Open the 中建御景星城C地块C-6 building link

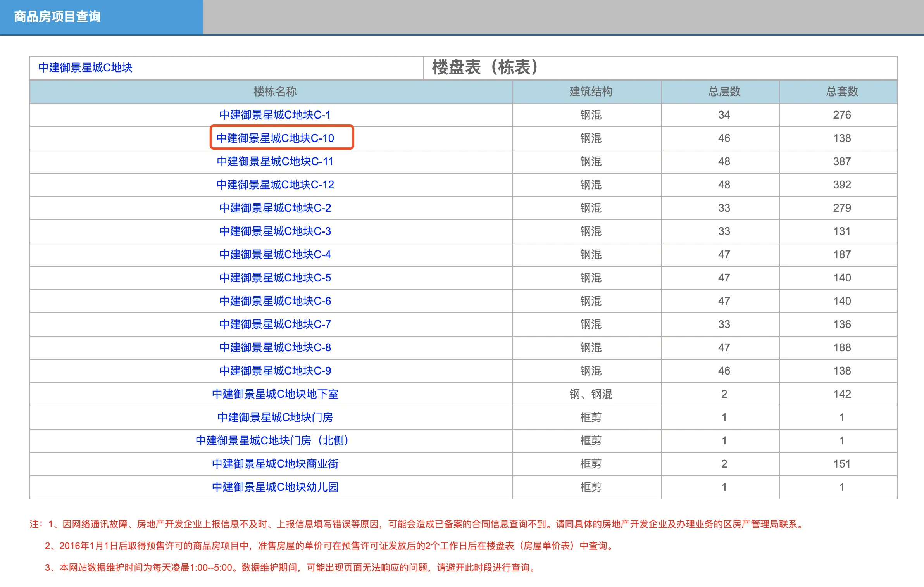(x=275, y=301)
